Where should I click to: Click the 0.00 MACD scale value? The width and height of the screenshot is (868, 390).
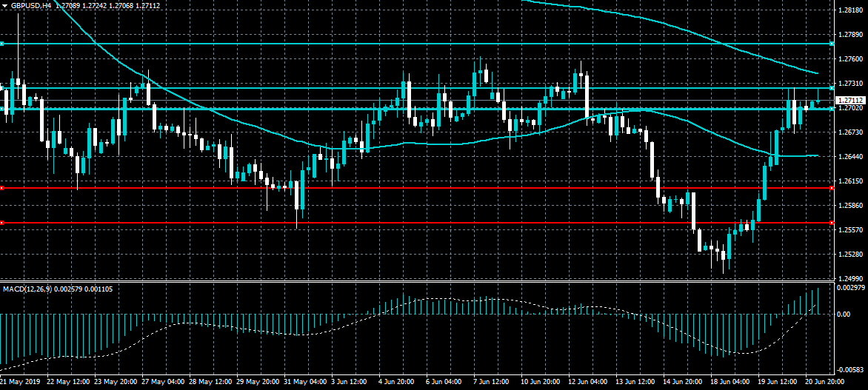pyautogui.click(x=845, y=314)
